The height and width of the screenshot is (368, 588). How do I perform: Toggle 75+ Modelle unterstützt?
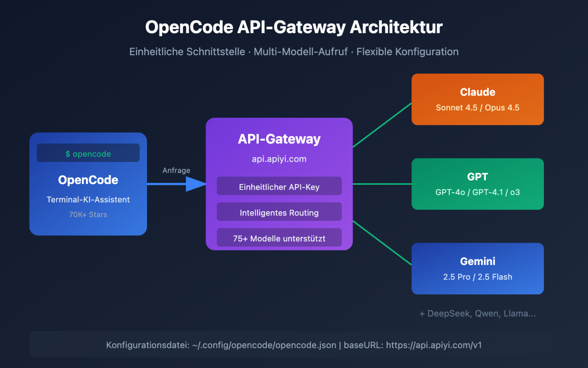pos(279,238)
